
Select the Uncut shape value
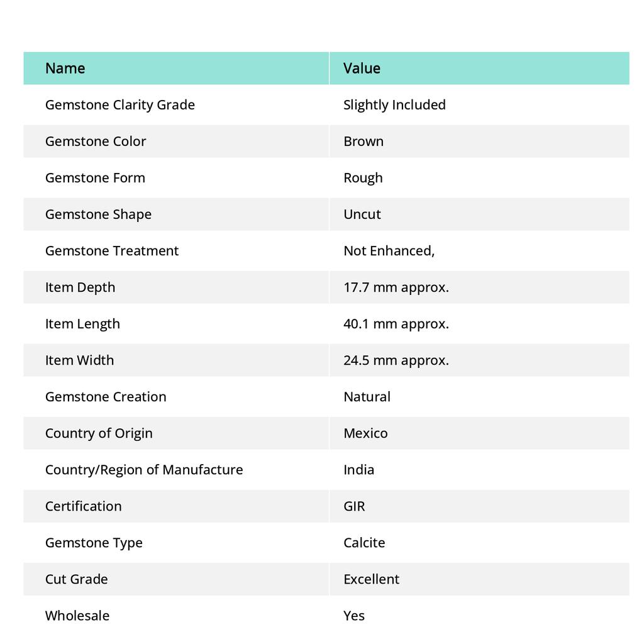pos(362,214)
